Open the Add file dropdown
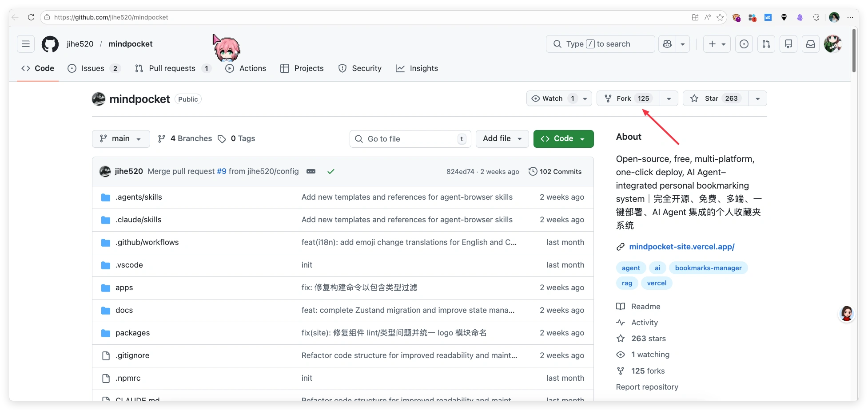The image size is (868, 410). pyautogui.click(x=502, y=139)
